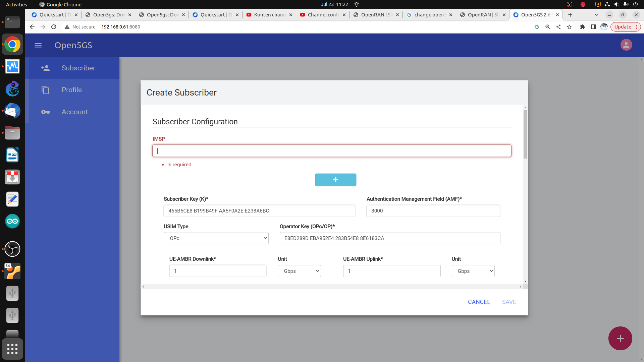Switch to the Konten channel browser tab
644x362 pixels.
click(x=269, y=15)
